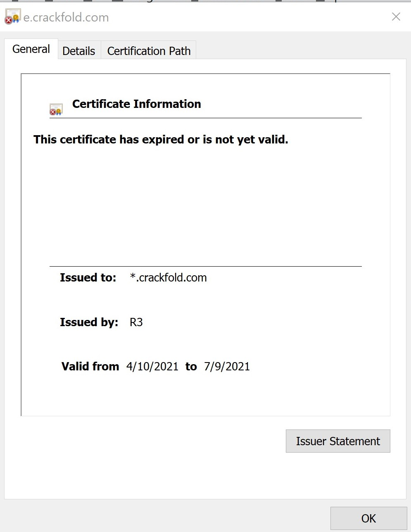
Task: Click the empty area of the title bar
Action: point(248,17)
